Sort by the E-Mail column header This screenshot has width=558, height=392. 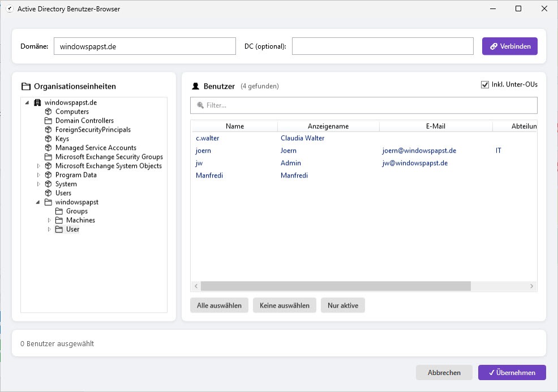[435, 126]
